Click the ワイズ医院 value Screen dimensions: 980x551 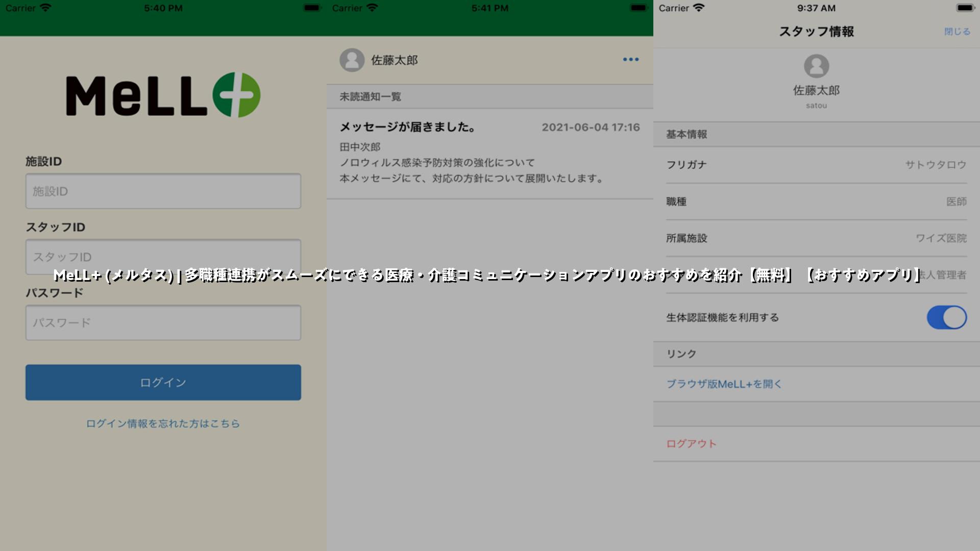(941, 238)
